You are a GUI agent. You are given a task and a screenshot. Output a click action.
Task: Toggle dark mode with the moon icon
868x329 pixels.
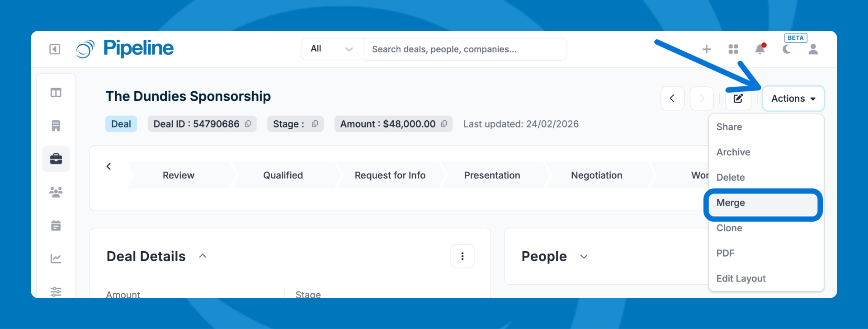point(787,49)
